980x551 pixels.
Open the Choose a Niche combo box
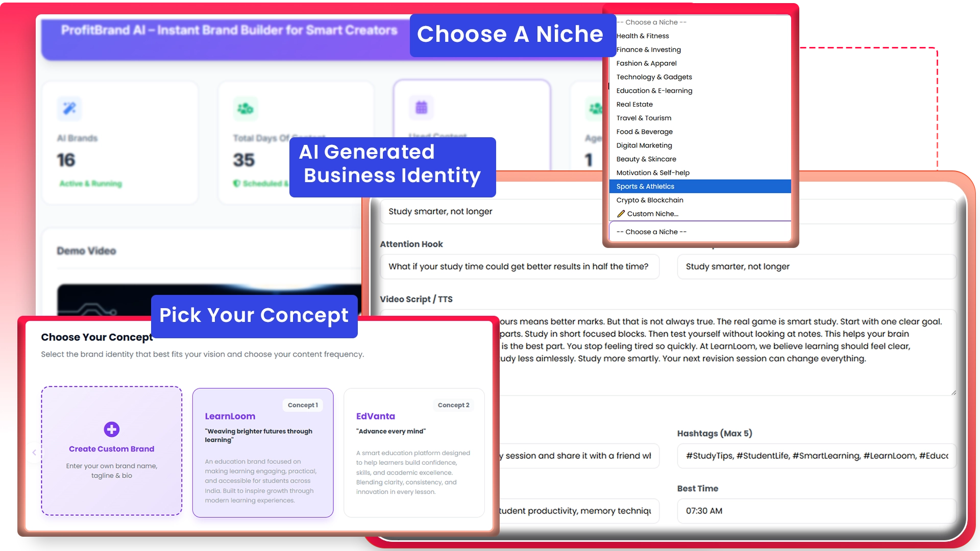coord(699,232)
